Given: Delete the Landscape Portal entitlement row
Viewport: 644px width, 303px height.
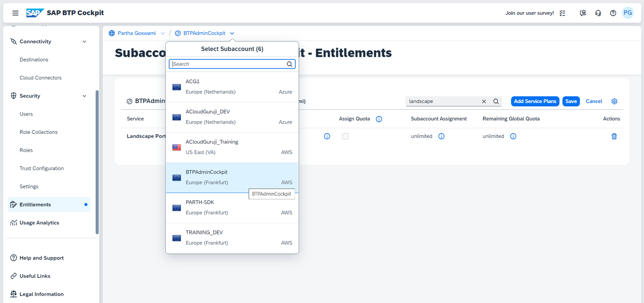Looking at the screenshot, I should coord(614,136).
